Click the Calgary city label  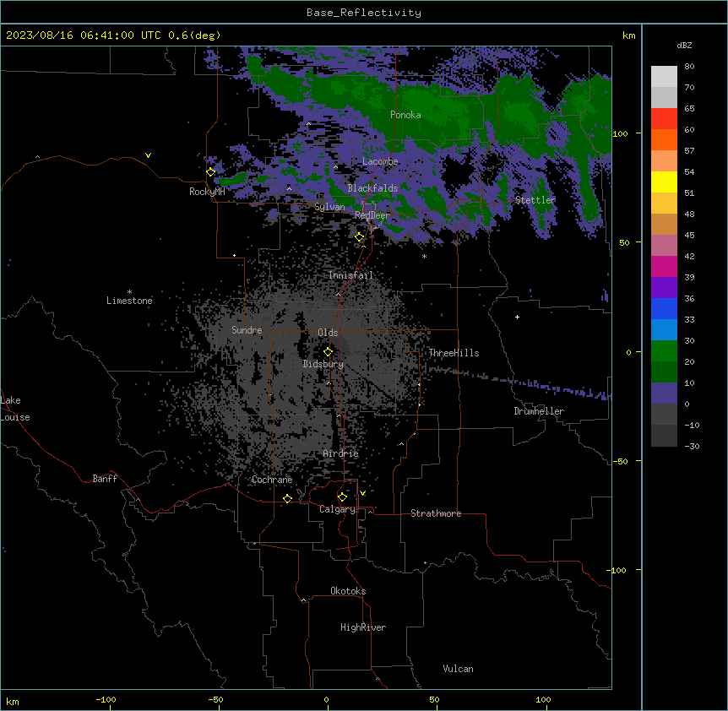(338, 509)
